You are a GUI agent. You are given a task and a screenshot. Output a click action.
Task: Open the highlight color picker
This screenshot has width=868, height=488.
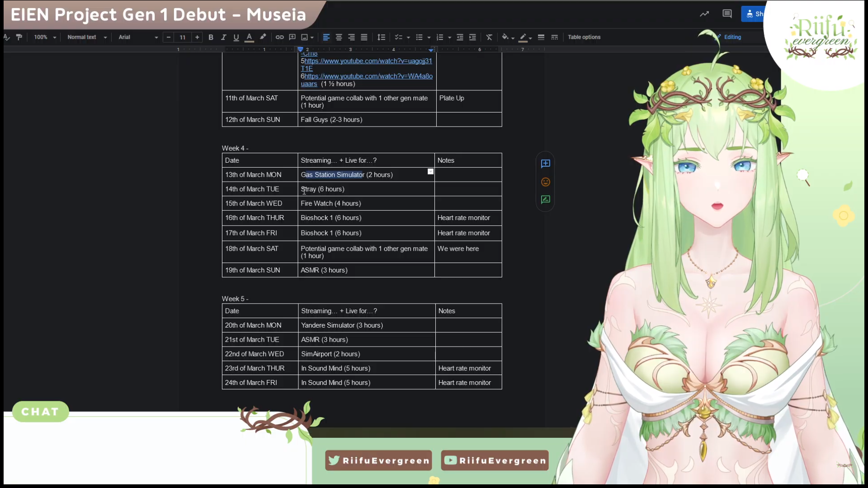click(x=263, y=37)
